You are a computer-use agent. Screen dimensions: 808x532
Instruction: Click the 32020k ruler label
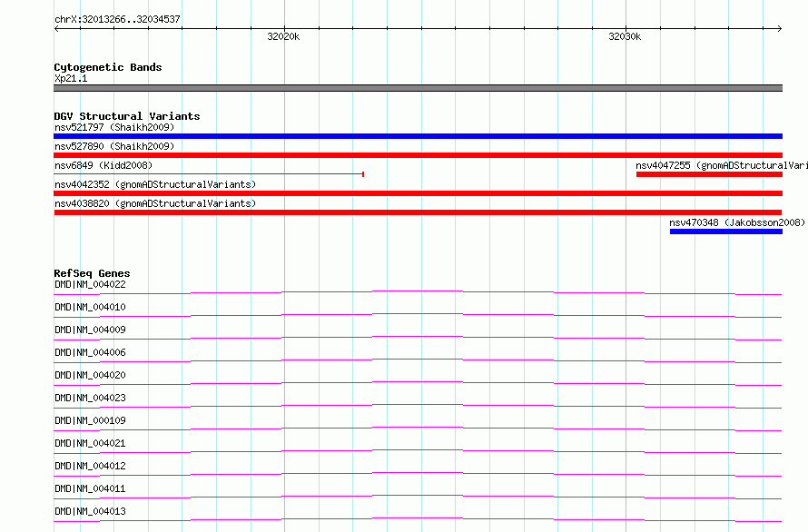pos(283,36)
